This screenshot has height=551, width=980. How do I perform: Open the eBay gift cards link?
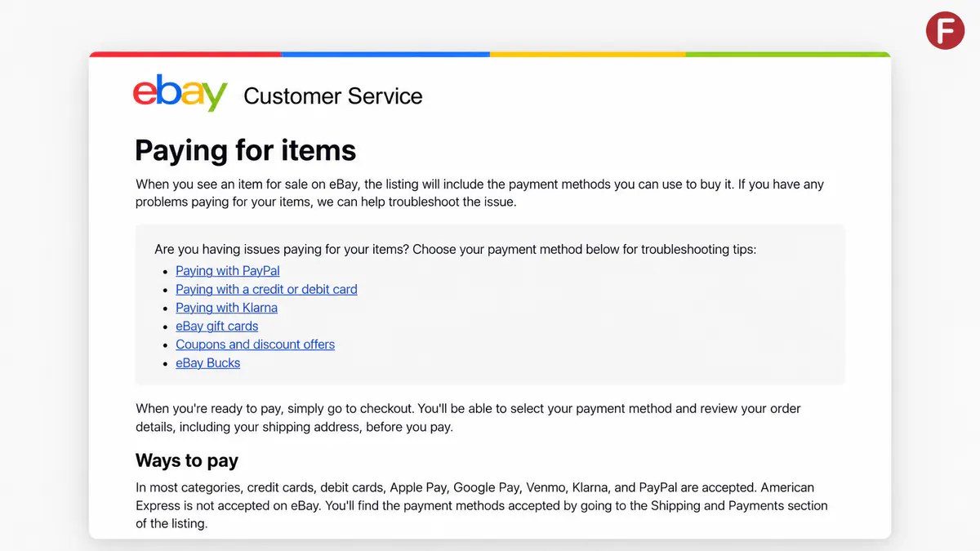pyautogui.click(x=216, y=326)
